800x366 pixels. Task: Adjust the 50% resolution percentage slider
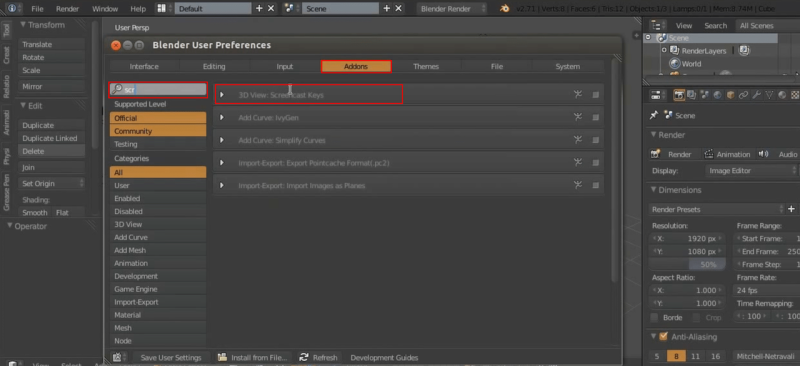[687, 264]
